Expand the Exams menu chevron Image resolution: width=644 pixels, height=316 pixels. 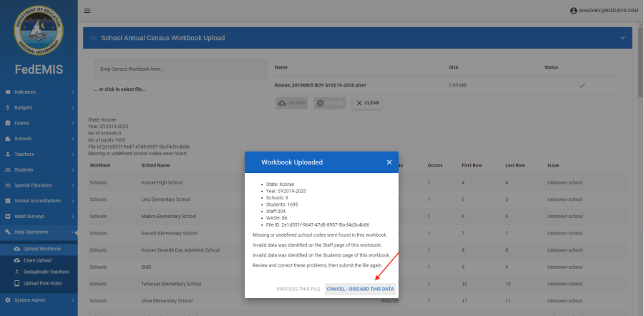(73, 123)
